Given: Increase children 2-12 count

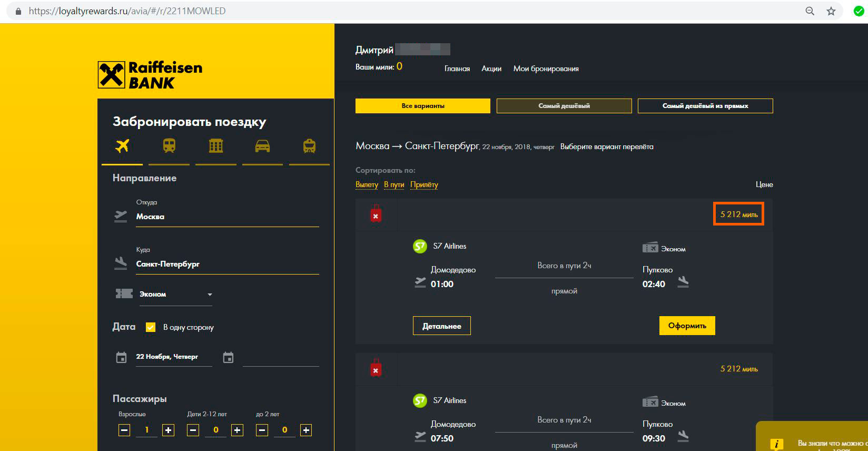Looking at the screenshot, I should 237,430.
